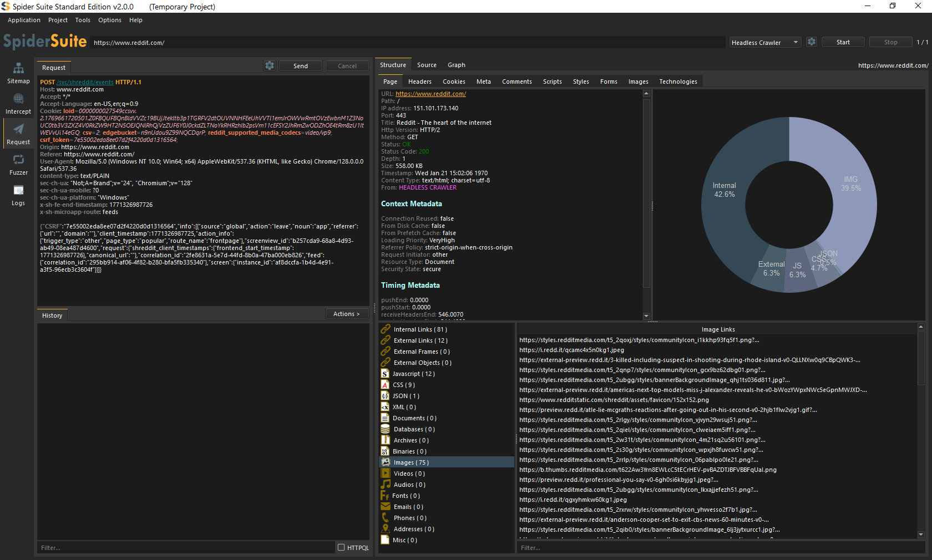932x560 pixels.
Task: Open the Headless Crawler dropdown
Action: click(x=764, y=43)
